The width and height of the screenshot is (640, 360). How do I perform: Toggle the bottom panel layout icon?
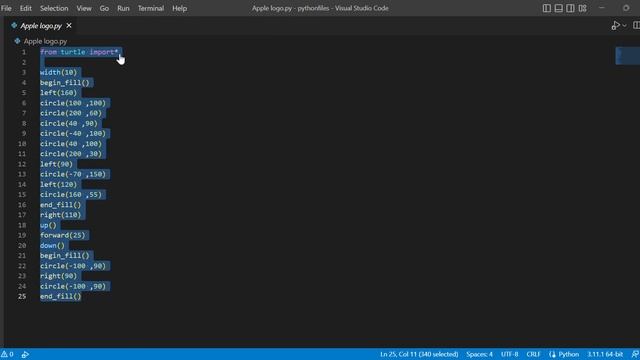pos(558,8)
